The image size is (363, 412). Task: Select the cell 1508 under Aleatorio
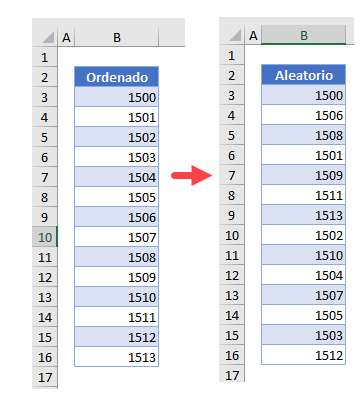[304, 135]
